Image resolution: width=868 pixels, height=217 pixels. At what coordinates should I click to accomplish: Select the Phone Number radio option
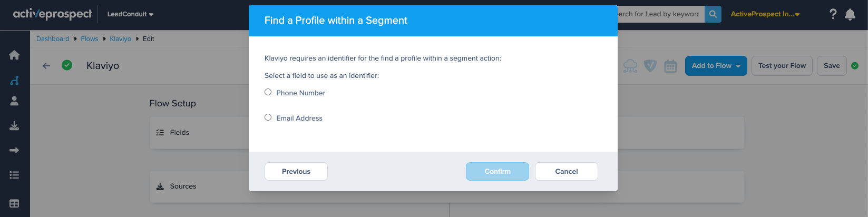[268, 92]
